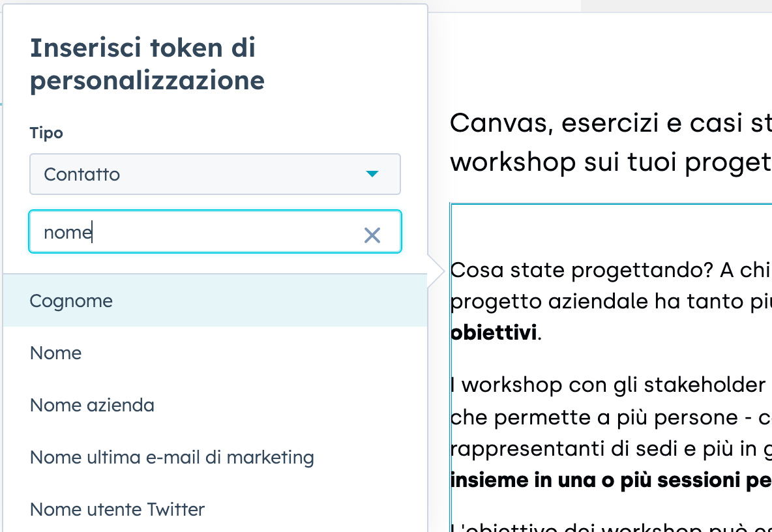
Task: Pick the Nome azienda token
Action: tap(92, 405)
